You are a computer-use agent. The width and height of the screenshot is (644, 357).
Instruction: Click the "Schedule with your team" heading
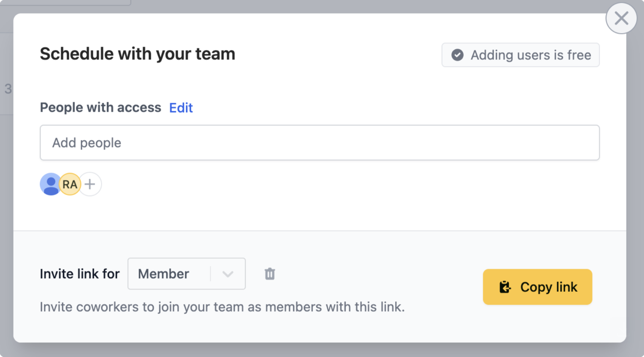[x=138, y=54]
